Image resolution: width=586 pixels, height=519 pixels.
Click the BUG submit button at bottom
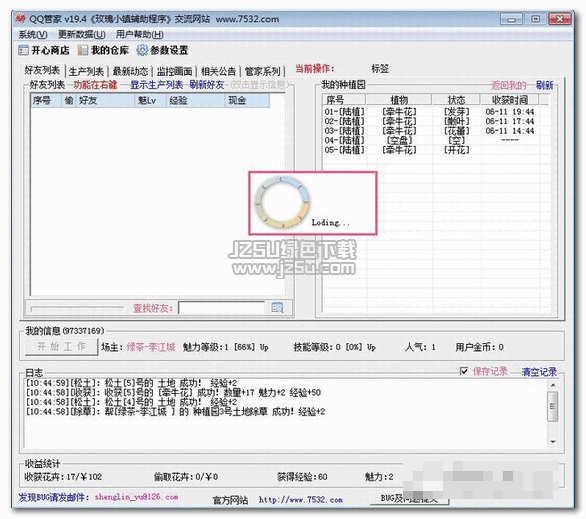[409, 498]
